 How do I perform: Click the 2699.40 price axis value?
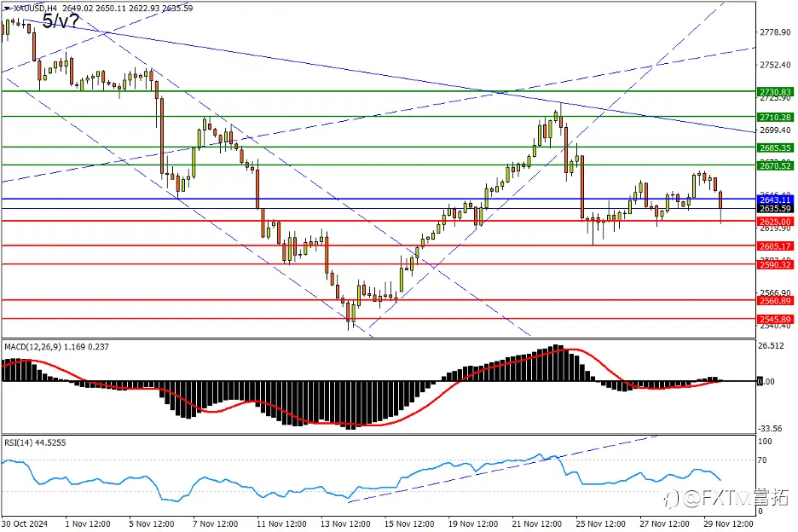click(x=775, y=130)
